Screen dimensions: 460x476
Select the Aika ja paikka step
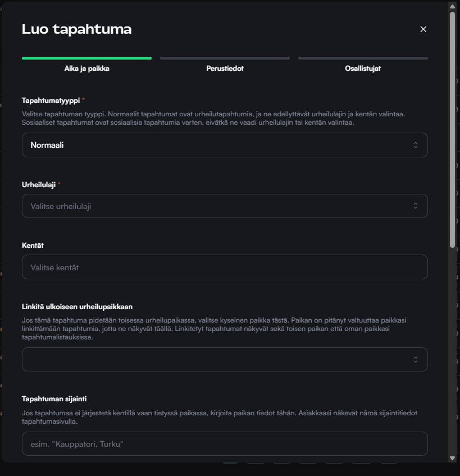pyautogui.click(x=86, y=69)
